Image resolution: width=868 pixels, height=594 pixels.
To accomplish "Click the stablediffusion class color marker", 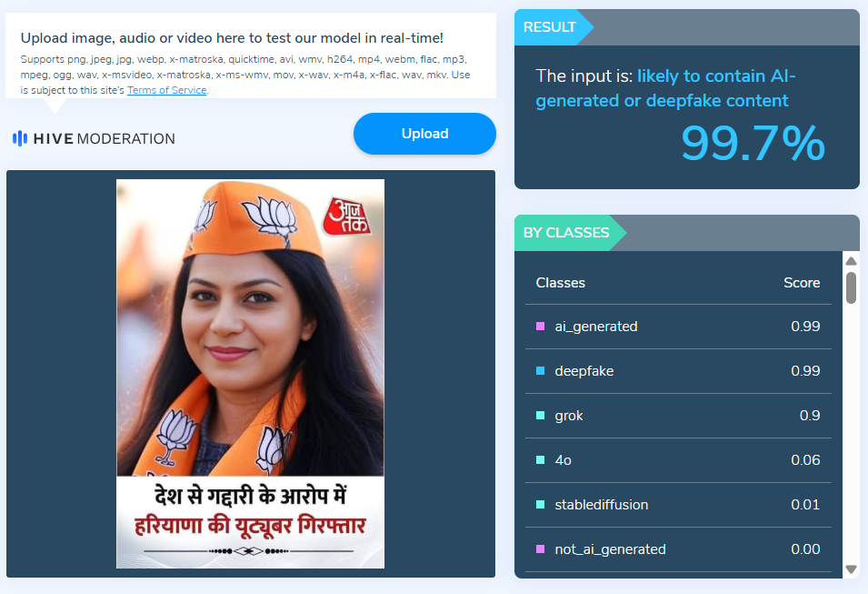I will pyautogui.click(x=540, y=504).
